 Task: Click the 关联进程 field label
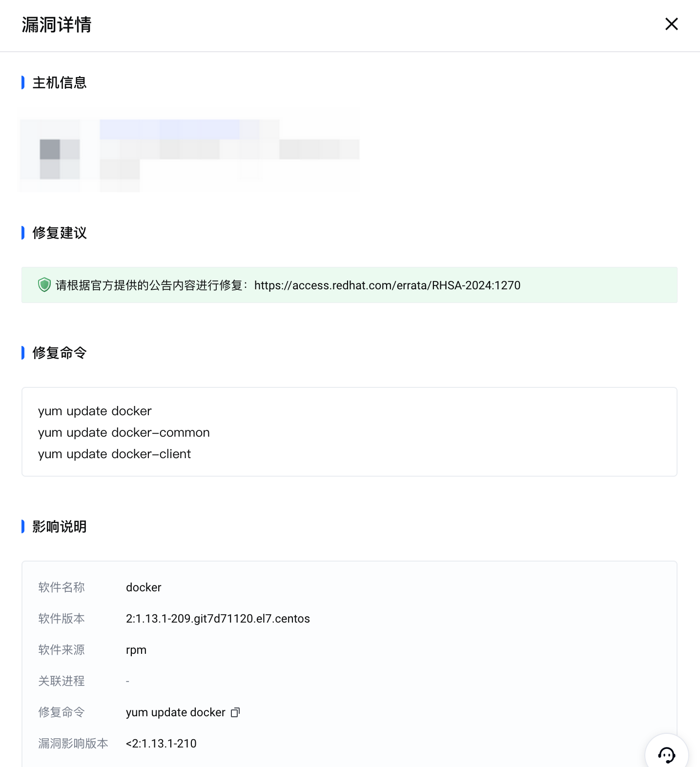coord(62,681)
